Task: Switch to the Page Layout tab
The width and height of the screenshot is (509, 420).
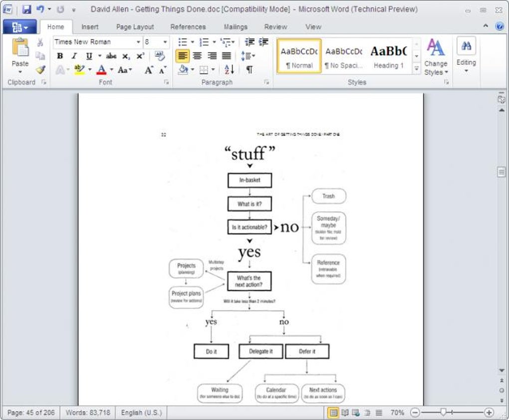Action: pyautogui.click(x=135, y=27)
